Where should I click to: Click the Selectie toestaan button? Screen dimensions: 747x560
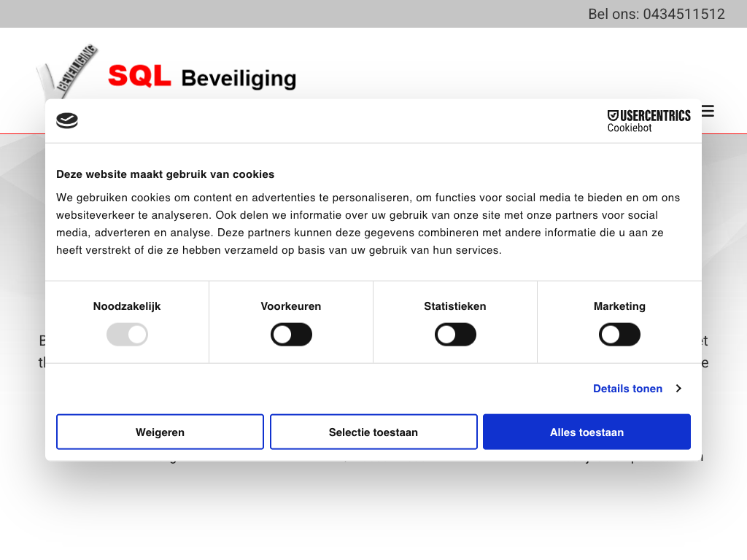[x=373, y=432]
